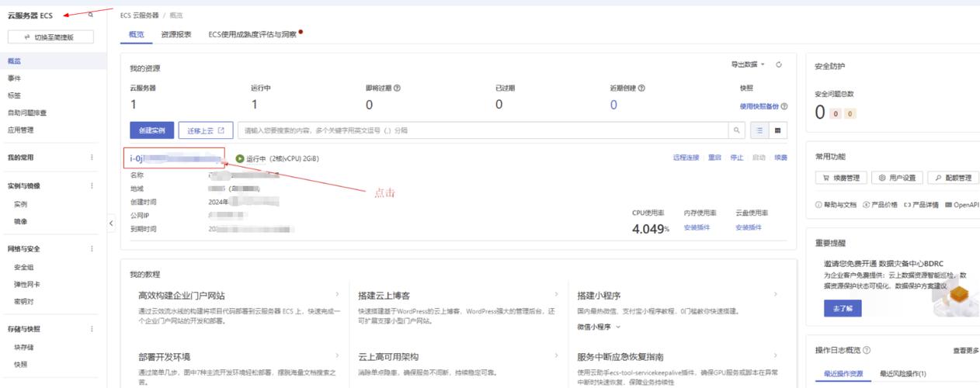
Task: Switch to grid card view layout
Action: point(777,130)
